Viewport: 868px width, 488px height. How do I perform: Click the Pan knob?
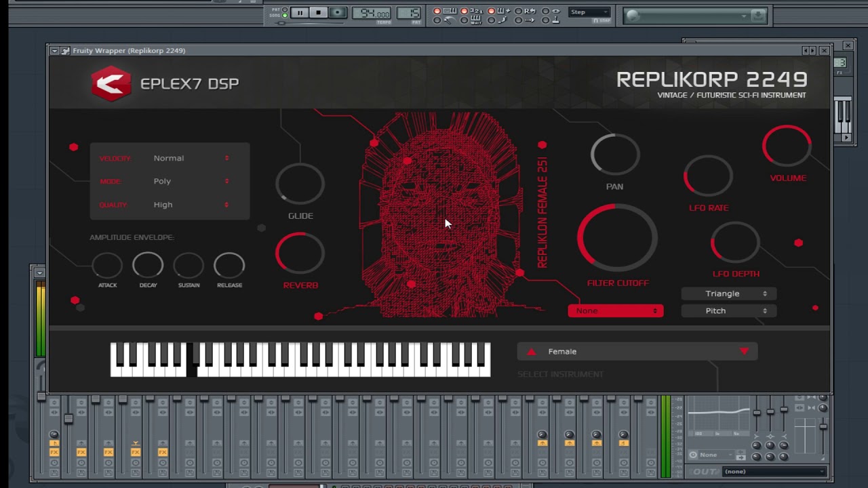pyautogui.click(x=615, y=155)
